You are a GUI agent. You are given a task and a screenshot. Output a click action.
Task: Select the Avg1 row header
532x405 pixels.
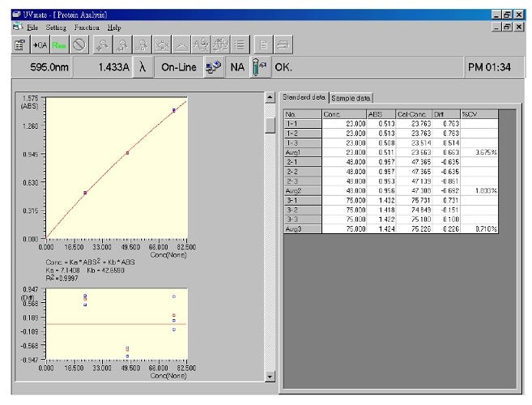(x=303, y=152)
